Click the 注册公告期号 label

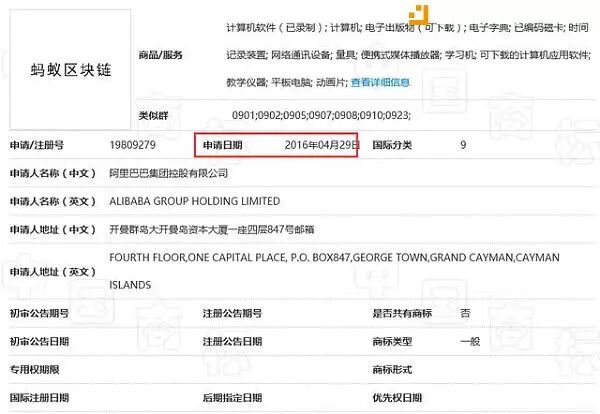(232, 313)
